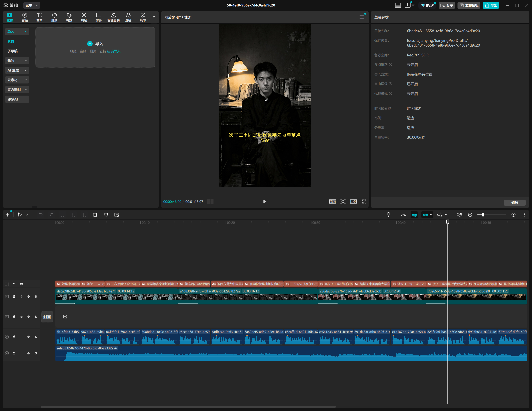Image resolution: width=532 pixels, height=411 pixels.
Task: Click the timeline zoom out icon
Action: 470,215
